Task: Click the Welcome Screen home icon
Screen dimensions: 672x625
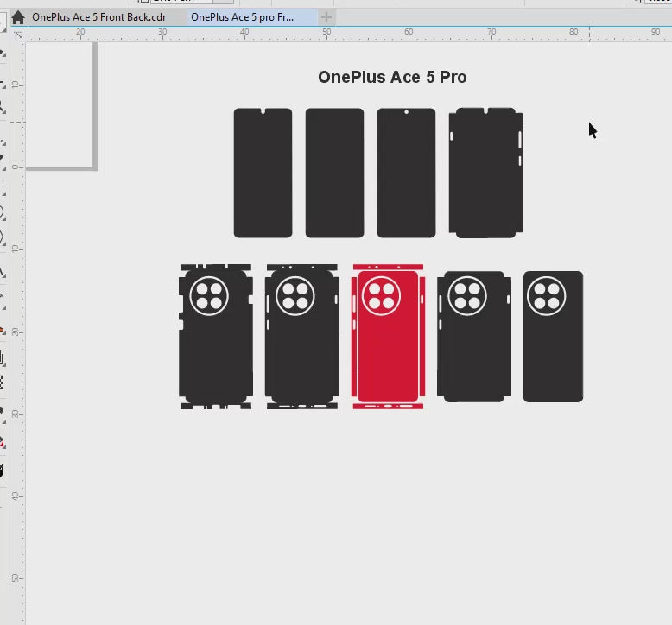Action: click(17, 17)
